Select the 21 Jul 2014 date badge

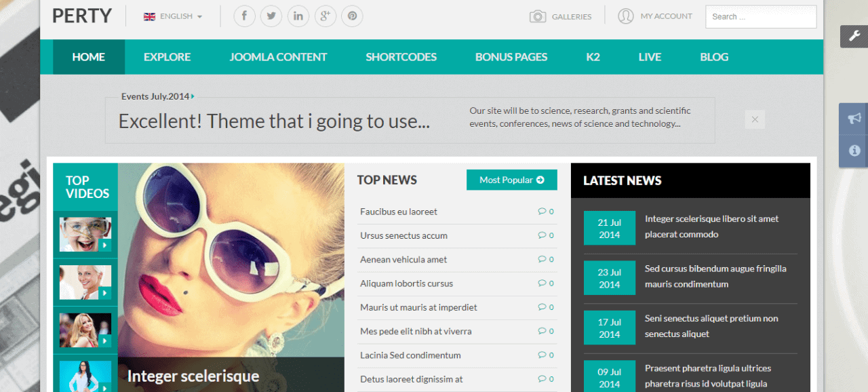pos(610,228)
